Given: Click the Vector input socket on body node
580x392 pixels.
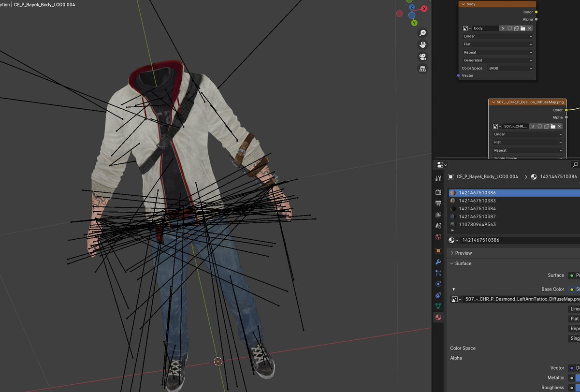Looking at the screenshot, I should point(458,75).
